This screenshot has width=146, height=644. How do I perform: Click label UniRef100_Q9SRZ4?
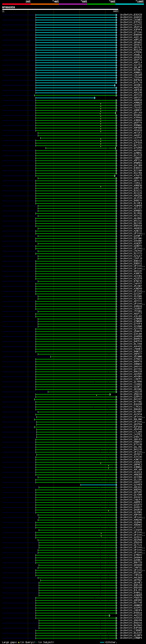[131, 58]
